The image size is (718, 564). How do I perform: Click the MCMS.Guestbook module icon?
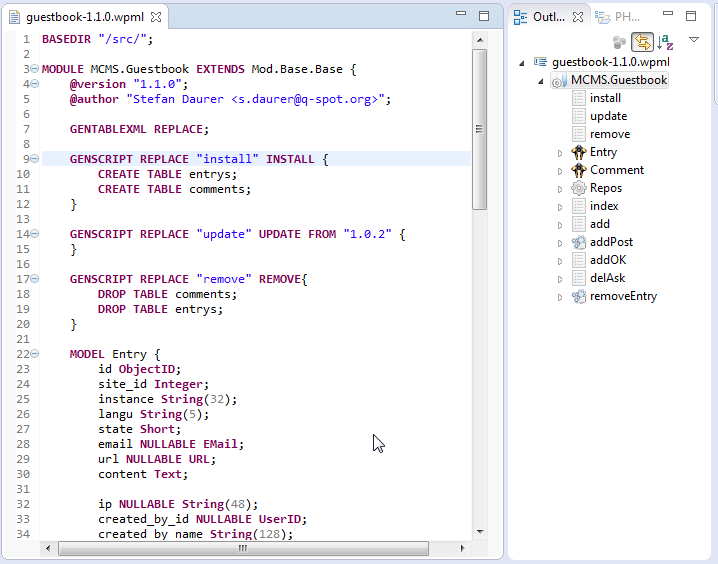(x=559, y=80)
